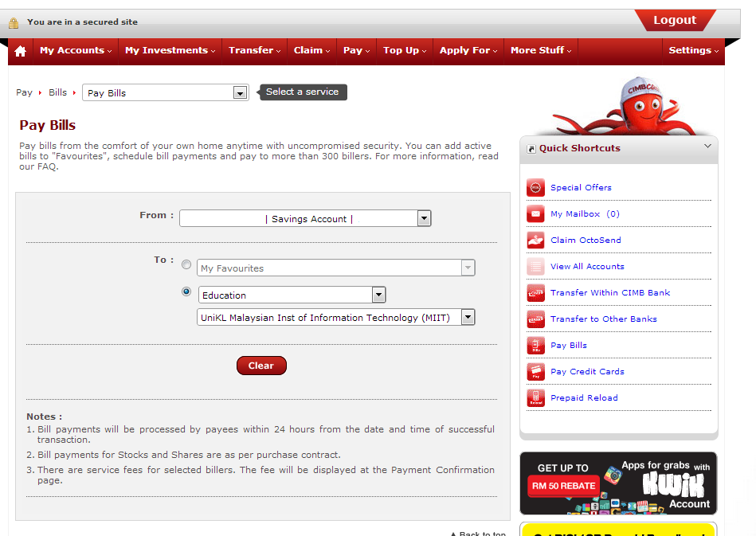The height and width of the screenshot is (536, 756).
Task: Click the Logout button
Action: [x=675, y=20]
